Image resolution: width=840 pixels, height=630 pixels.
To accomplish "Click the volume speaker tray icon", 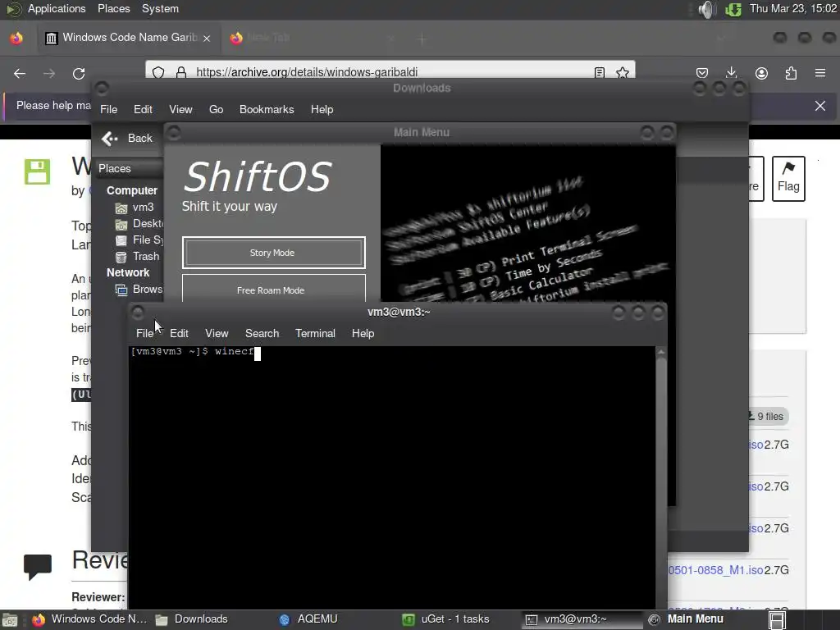I will click(x=706, y=9).
